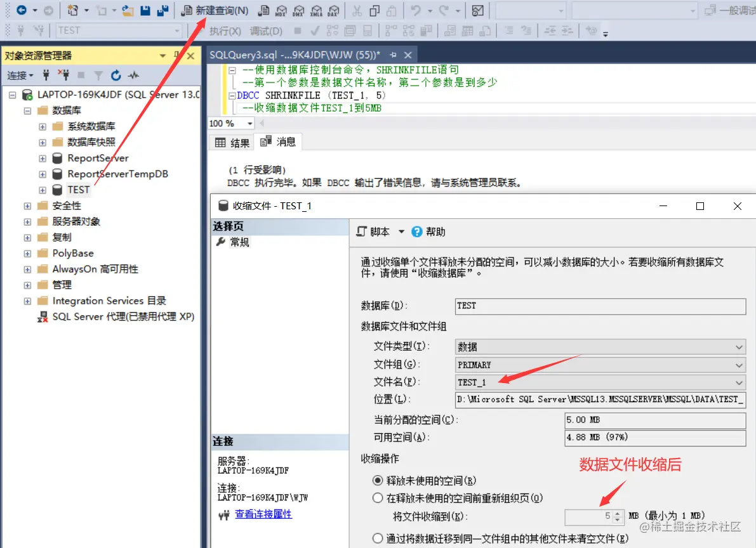Click the increase indent icon
This screenshot has height=548, width=756.
567,31
